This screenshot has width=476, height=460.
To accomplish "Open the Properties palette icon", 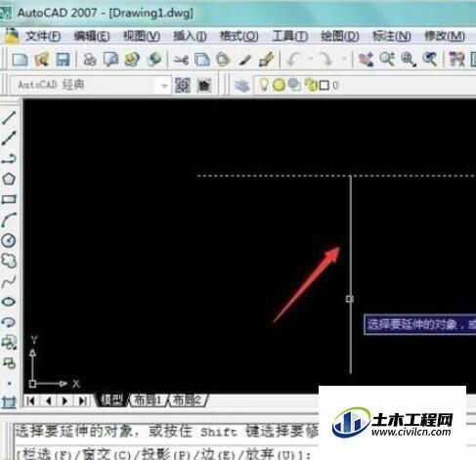I will (x=456, y=60).
